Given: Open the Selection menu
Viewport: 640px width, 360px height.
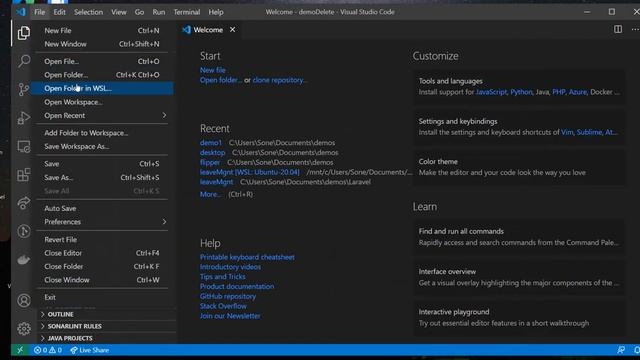Looking at the screenshot, I should point(88,12).
